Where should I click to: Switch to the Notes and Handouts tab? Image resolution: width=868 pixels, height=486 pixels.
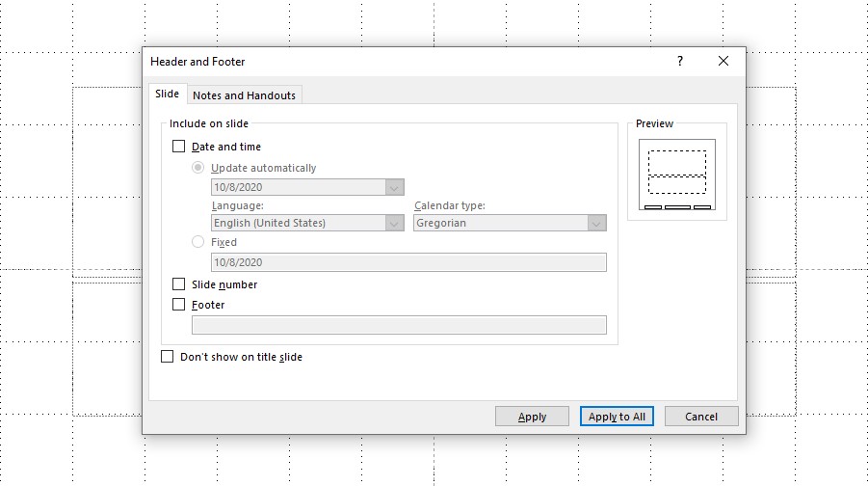tap(244, 95)
